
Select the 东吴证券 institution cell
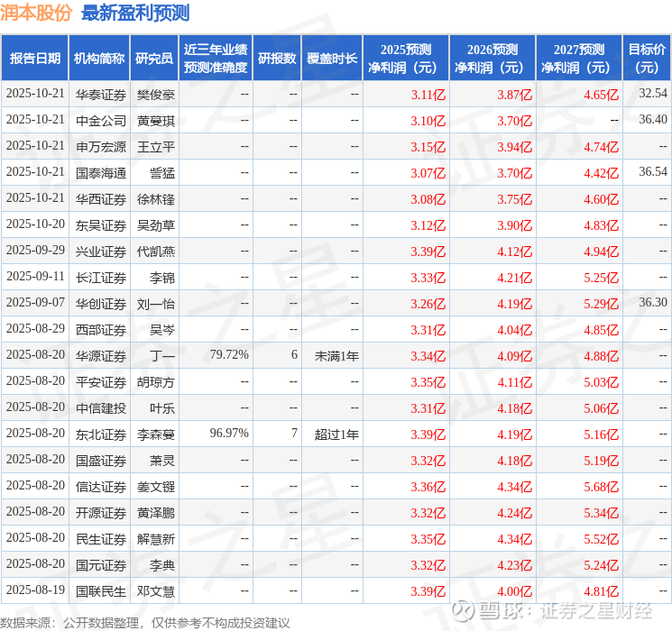(x=101, y=225)
